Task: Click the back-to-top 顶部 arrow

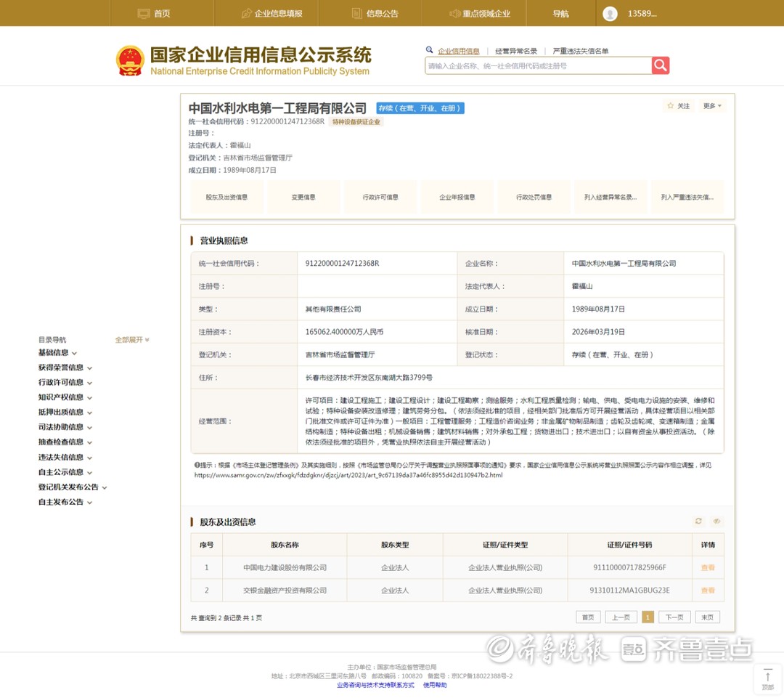Action: (767, 680)
